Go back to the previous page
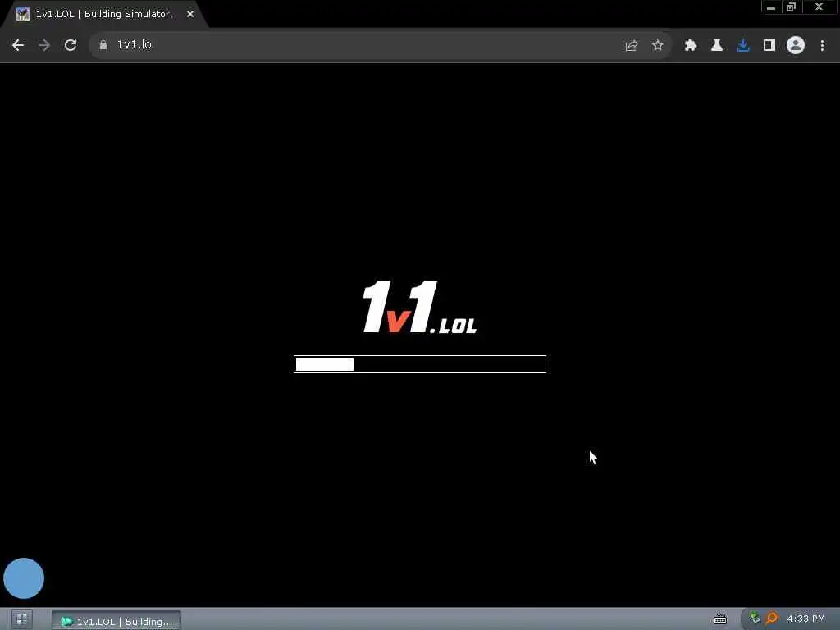840x630 pixels. coord(18,46)
